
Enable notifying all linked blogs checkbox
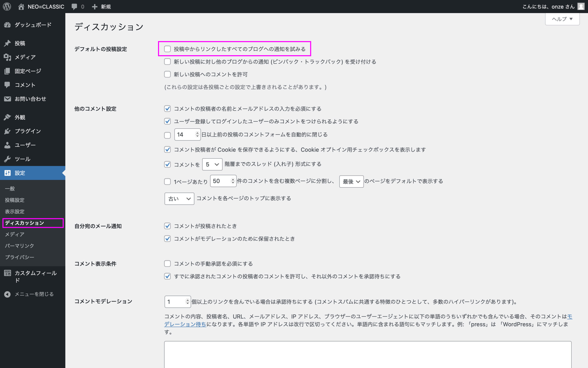(167, 49)
